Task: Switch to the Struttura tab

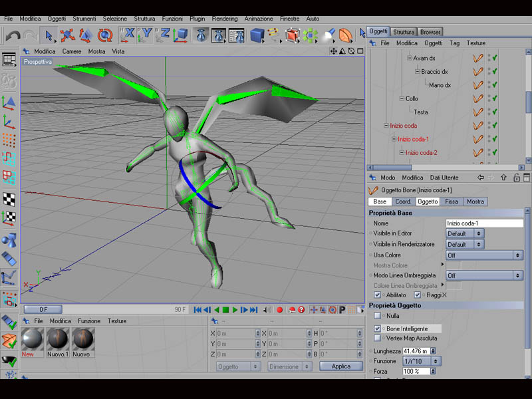Action: (404, 32)
